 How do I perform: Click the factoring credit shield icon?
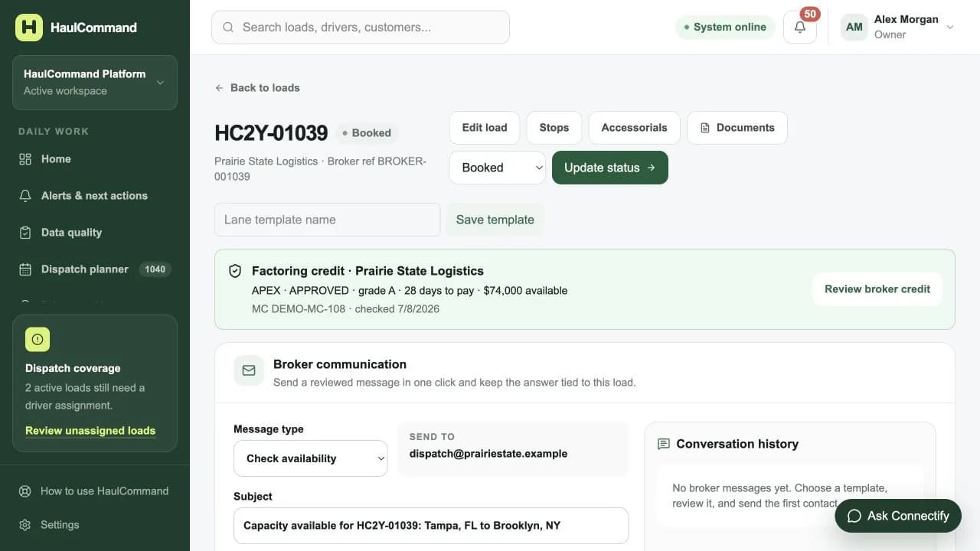(x=236, y=271)
